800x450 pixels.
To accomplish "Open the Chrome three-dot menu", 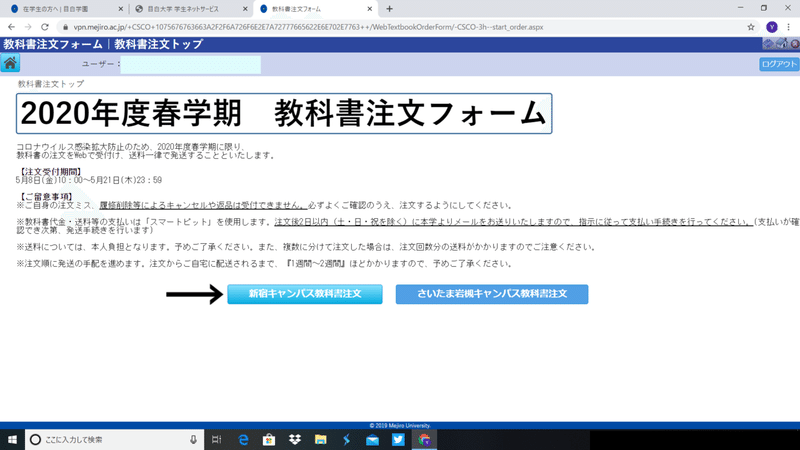I will (x=789, y=27).
